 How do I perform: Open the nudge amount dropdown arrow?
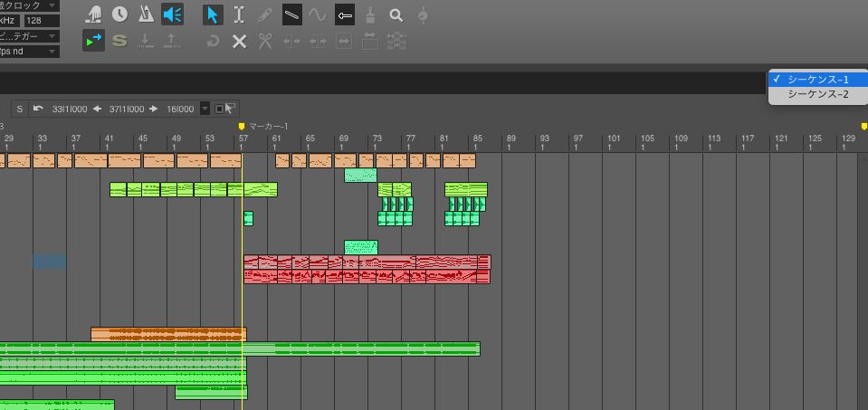pos(205,109)
